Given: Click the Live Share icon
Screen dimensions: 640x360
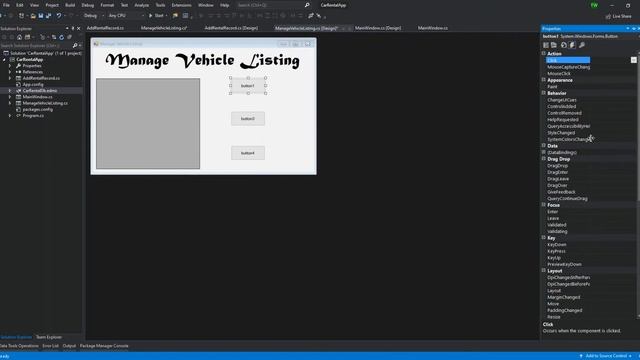Looking at the screenshot, I should (608, 16).
